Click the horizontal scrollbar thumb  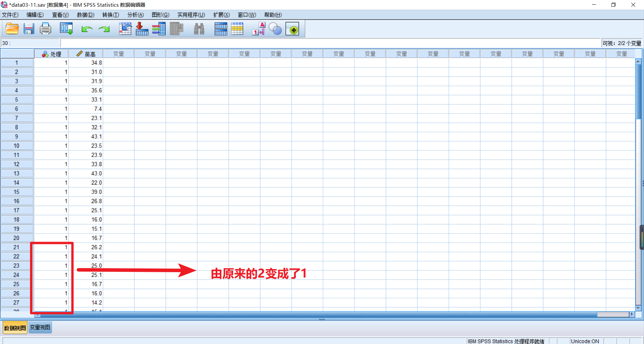(x=613, y=314)
